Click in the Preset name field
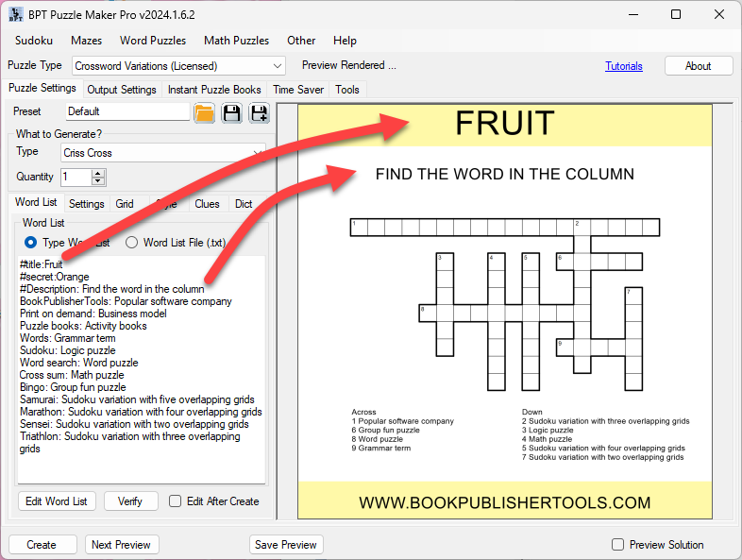Viewport: 742px width, 560px height. 126,111
